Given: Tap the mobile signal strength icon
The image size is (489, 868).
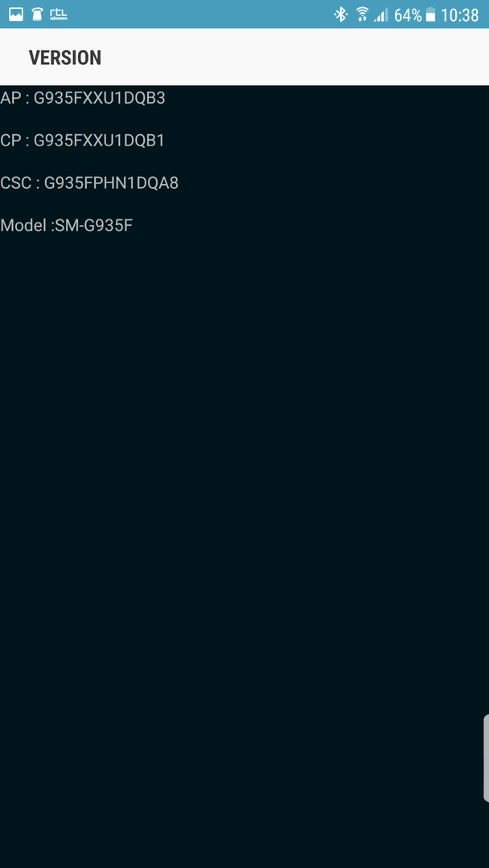Looking at the screenshot, I should coord(381,14).
